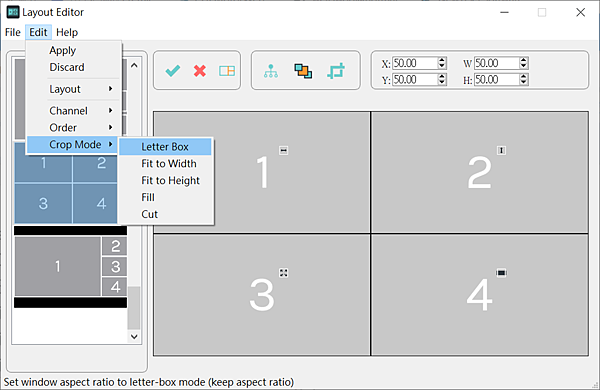Click the overlapping squares order icon
The height and width of the screenshot is (390, 600).
303,71
